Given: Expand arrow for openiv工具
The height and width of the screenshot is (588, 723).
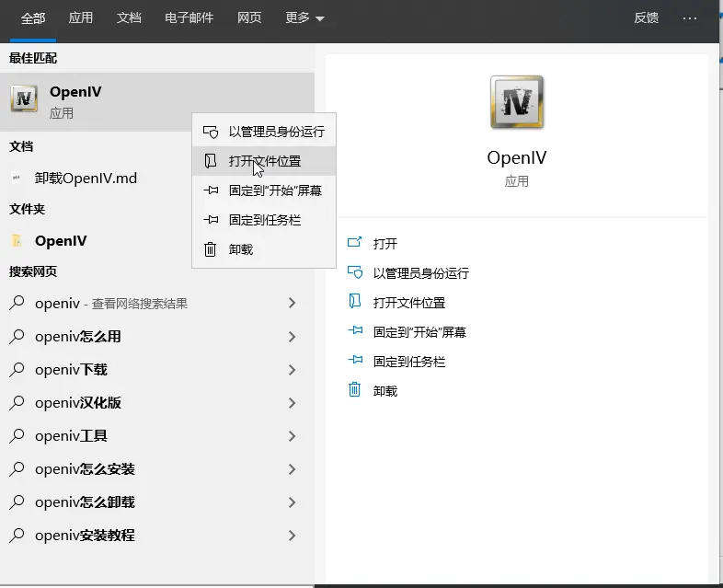Looking at the screenshot, I should click(x=292, y=436).
